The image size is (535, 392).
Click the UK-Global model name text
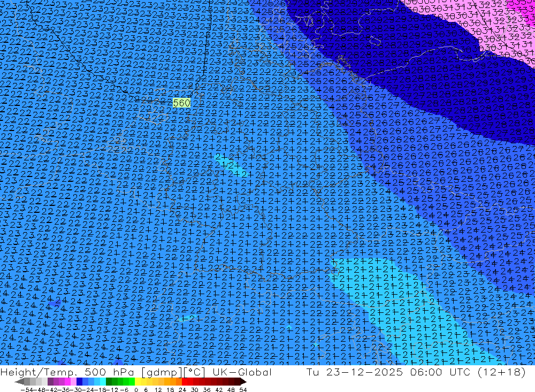[242, 372]
